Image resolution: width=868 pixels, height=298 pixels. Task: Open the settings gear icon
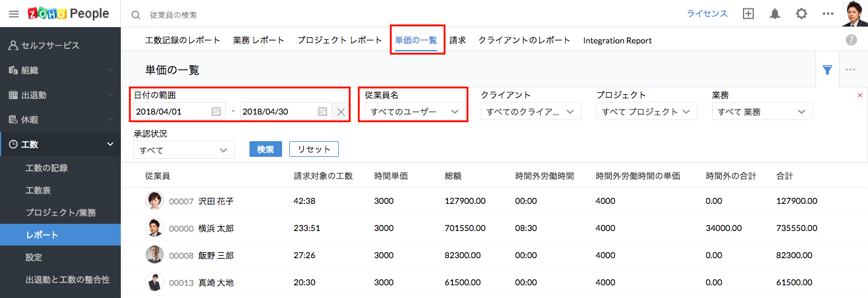[801, 14]
